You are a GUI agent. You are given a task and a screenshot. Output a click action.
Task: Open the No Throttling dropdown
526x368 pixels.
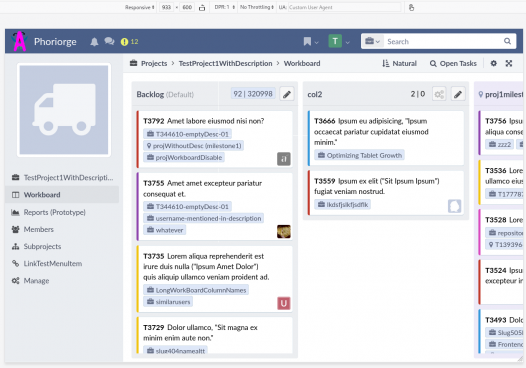point(257,7)
